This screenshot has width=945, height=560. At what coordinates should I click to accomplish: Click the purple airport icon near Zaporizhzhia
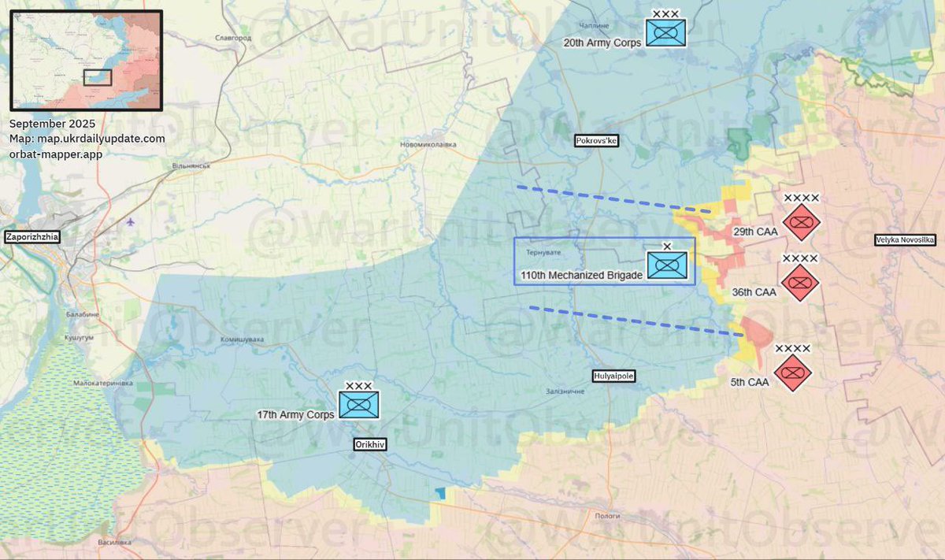point(131,221)
